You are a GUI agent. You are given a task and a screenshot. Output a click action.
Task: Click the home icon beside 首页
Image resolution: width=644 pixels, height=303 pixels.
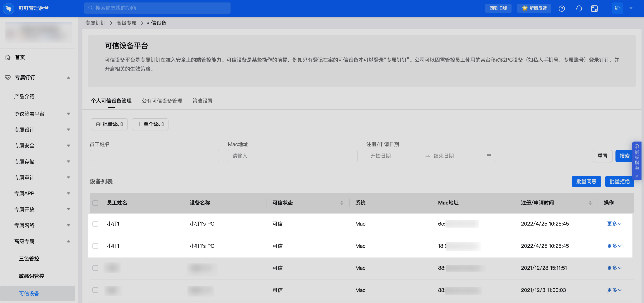[x=8, y=57]
